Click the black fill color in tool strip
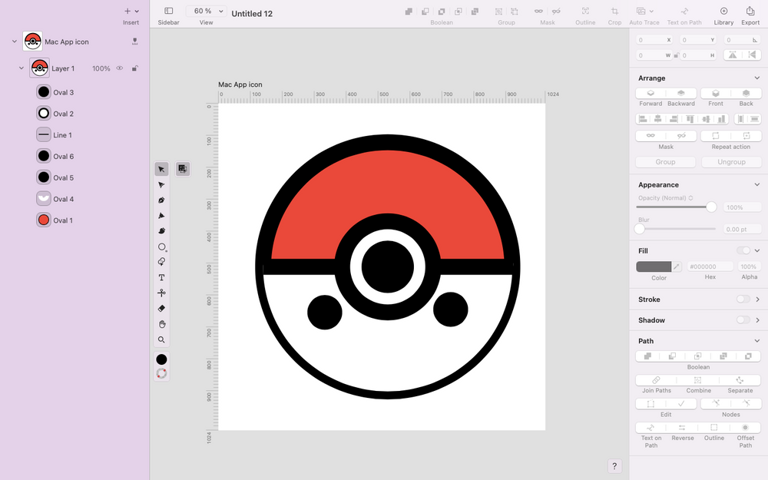The width and height of the screenshot is (768, 480). click(161, 359)
